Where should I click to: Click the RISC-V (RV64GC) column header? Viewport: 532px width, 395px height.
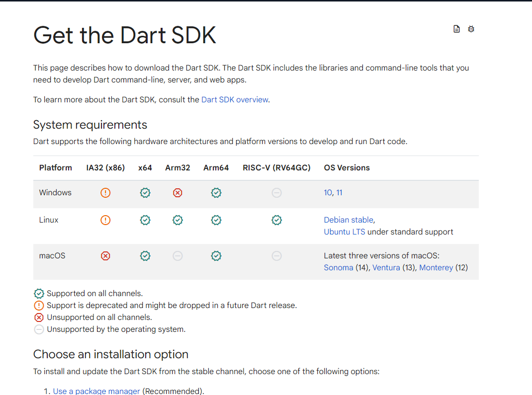click(276, 168)
